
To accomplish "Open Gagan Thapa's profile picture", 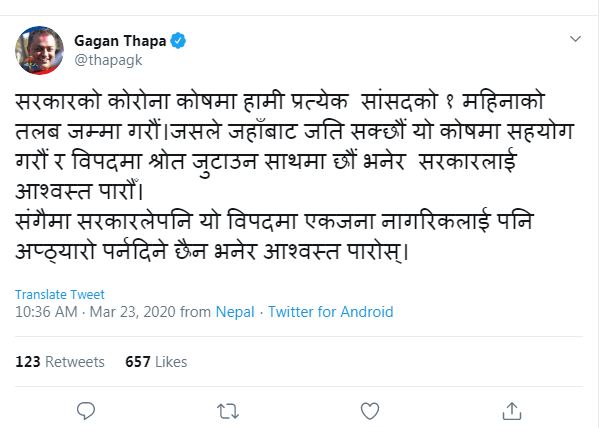I will [x=39, y=50].
